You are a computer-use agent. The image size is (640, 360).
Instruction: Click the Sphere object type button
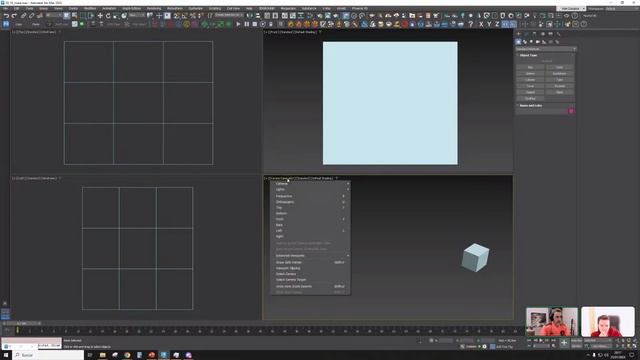530,73
